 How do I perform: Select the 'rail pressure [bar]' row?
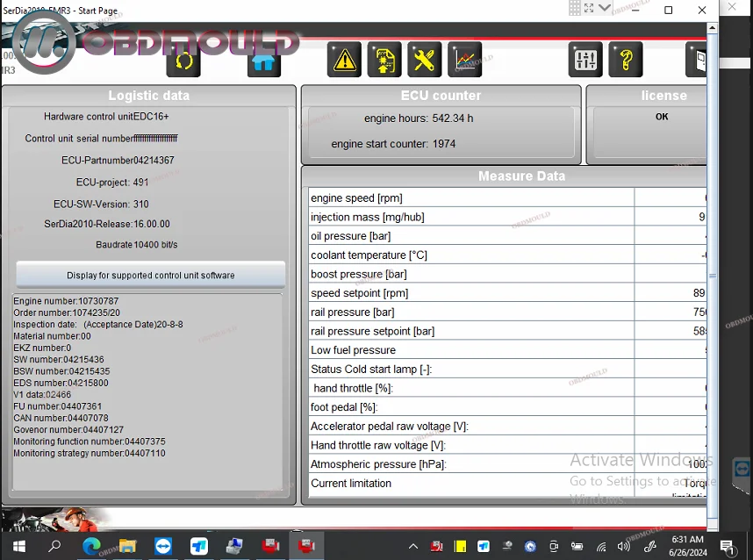(x=507, y=312)
